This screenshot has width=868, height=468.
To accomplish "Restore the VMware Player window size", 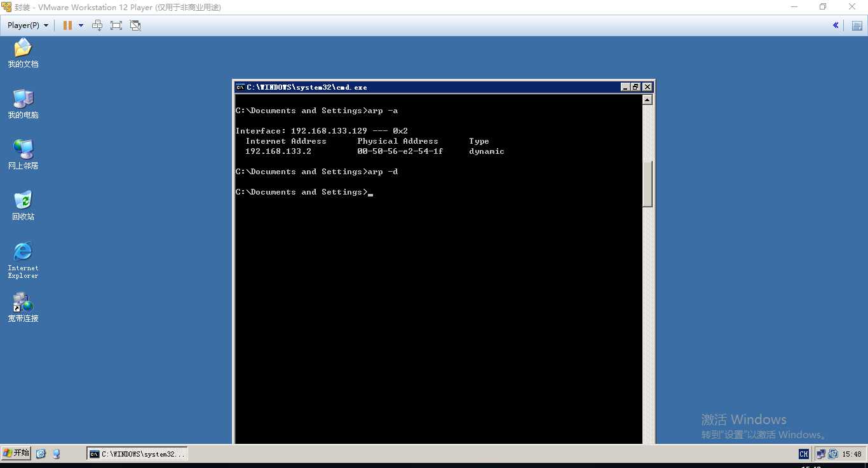I will 823,7.
